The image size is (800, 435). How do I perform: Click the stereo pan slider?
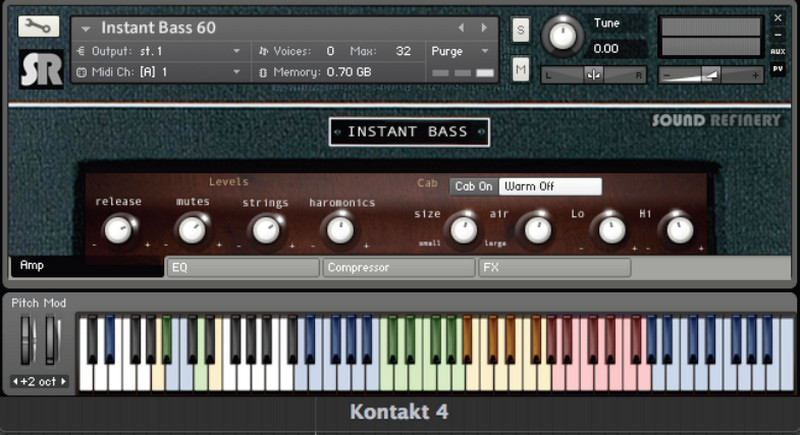[x=593, y=74]
